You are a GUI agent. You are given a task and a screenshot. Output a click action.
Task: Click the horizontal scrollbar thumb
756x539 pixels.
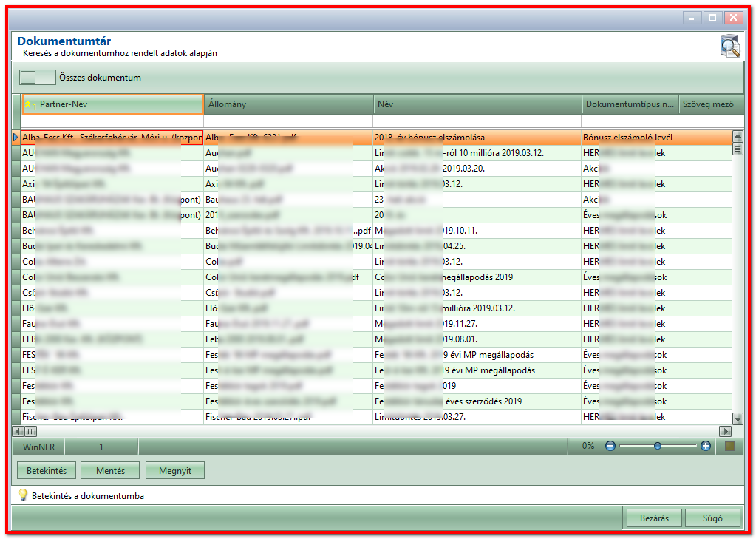click(30, 431)
